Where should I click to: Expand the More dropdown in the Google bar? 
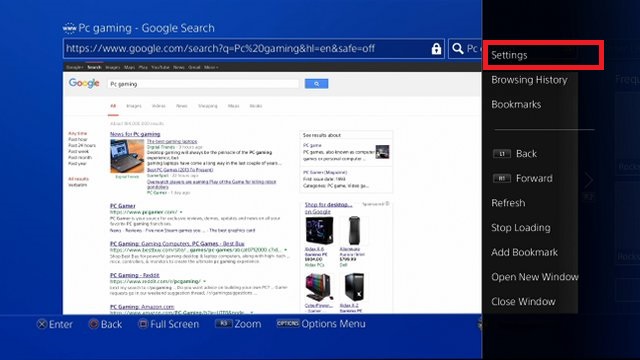(211, 67)
